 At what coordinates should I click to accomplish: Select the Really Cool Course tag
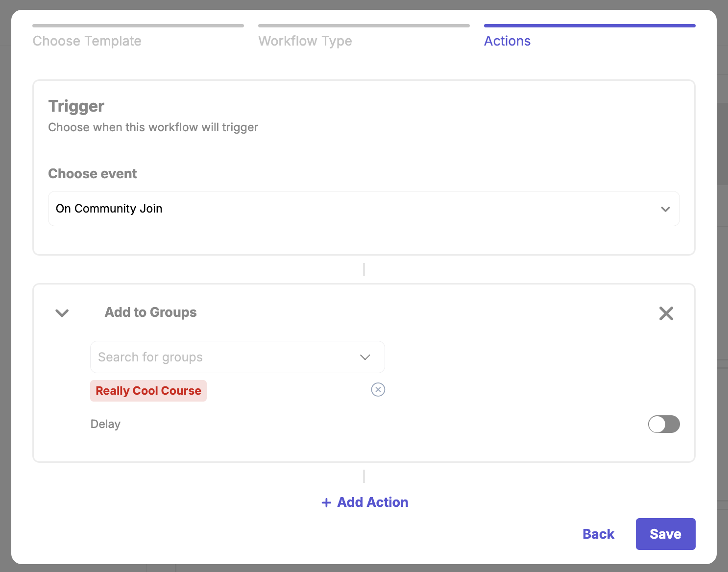pos(148,391)
